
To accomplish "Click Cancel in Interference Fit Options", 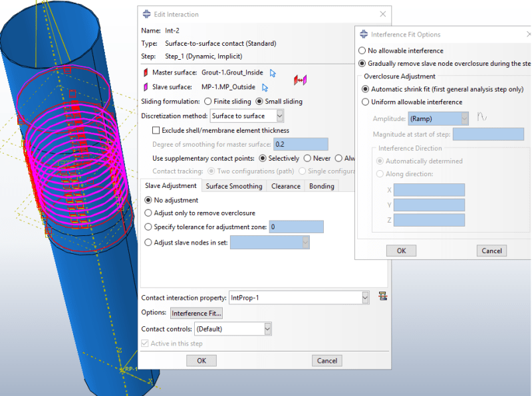I will pyautogui.click(x=491, y=250).
